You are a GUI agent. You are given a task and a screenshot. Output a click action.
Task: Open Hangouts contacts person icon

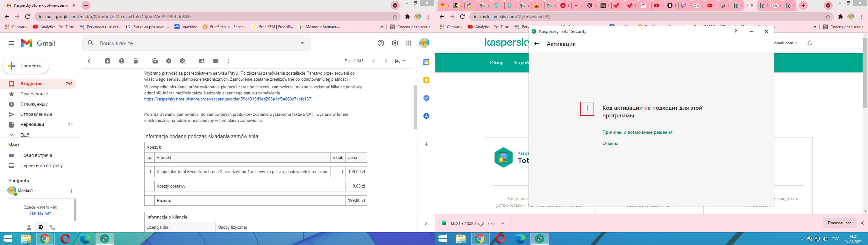(x=29, y=227)
